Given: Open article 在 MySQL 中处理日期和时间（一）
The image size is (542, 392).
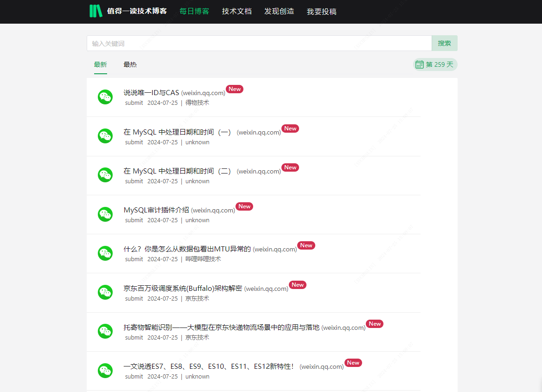Looking at the screenshot, I should tap(177, 132).
